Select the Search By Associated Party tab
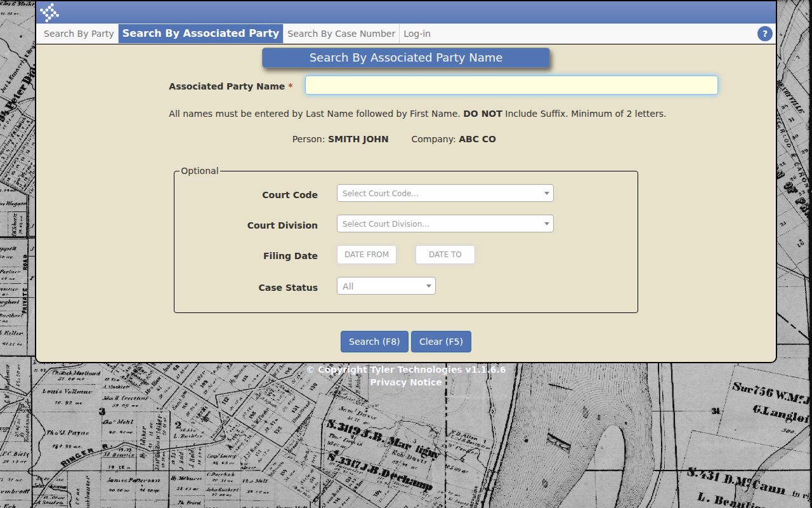The height and width of the screenshot is (508, 812). point(200,34)
